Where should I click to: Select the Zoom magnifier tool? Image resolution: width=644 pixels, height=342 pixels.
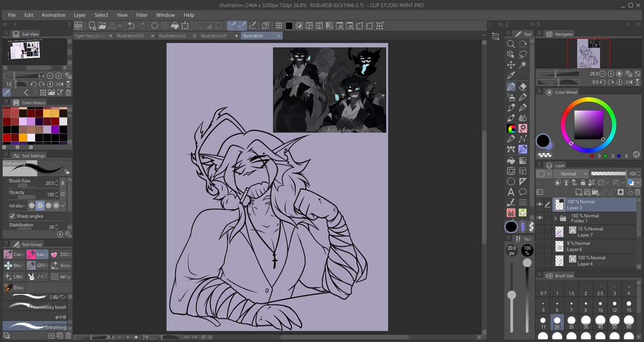[511, 44]
